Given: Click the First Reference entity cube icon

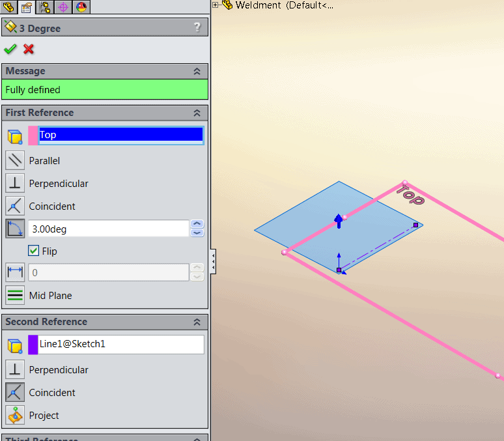Looking at the screenshot, I should point(15,136).
